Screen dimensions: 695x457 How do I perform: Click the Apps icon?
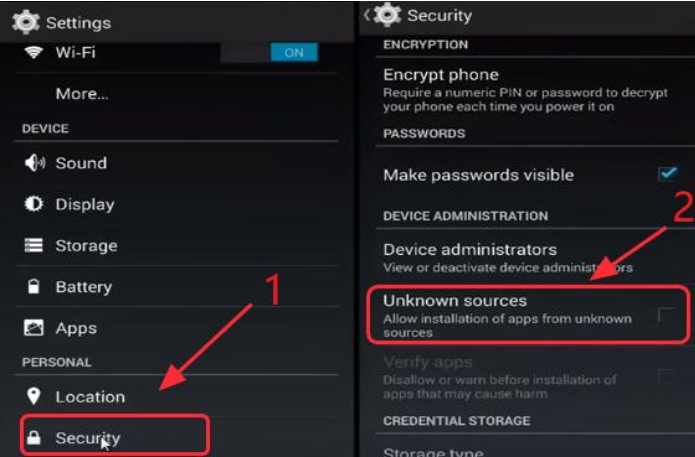[34, 328]
